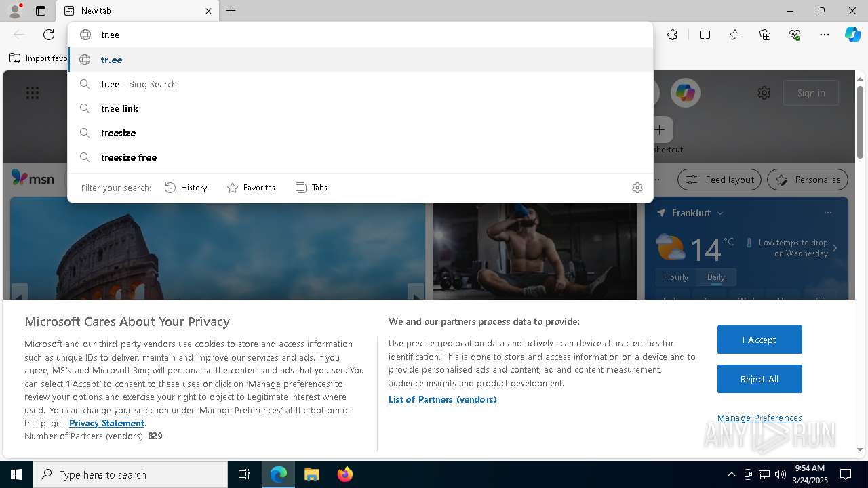Open the Import favorites bookmark item
This screenshot has width=868, height=488.
tap(39, 58)
